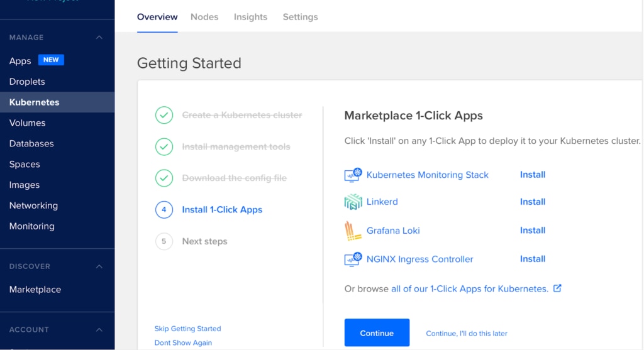Collapse the ACCOUNT sidebar section
Image resolution: width=644 pixels, height=350 pixels.
tap(99, 330)
